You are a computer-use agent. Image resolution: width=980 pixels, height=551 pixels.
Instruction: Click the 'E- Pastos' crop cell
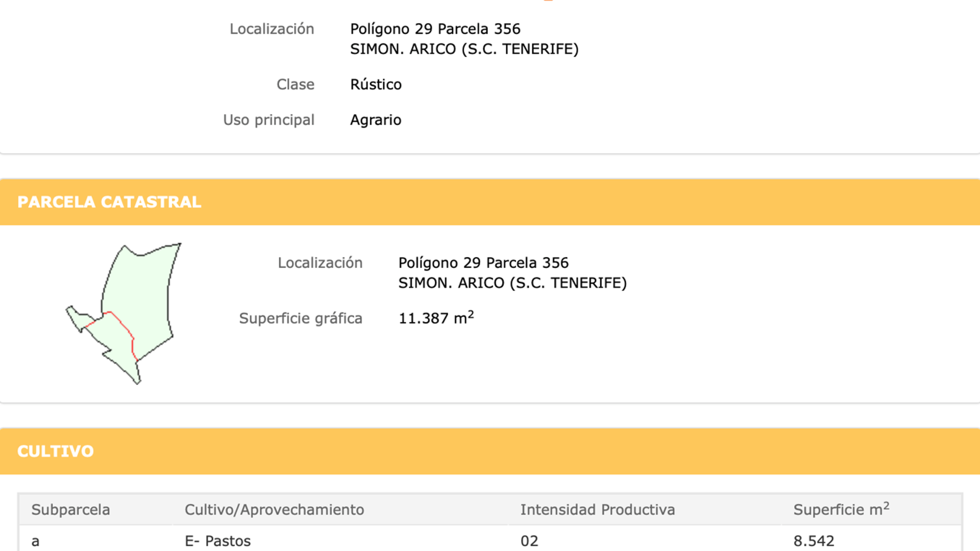pyautogui.click(x=218, y=541)
